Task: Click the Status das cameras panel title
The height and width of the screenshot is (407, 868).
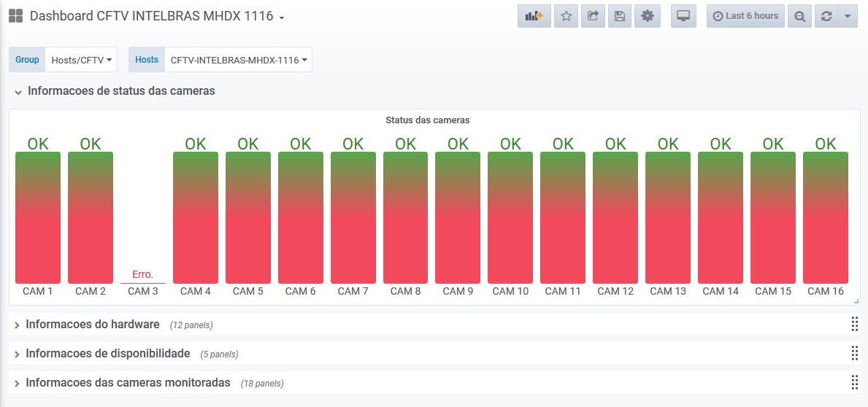Action: (x=427, y=120)
